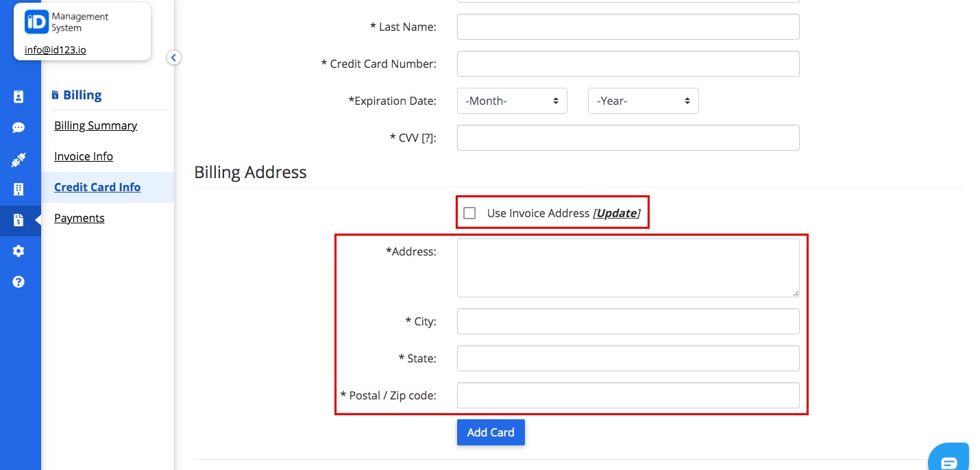Collapse the Billing sidebar panel
This screenshot has width=980, height=470.
pyautogui.click(x=173, y=58)
